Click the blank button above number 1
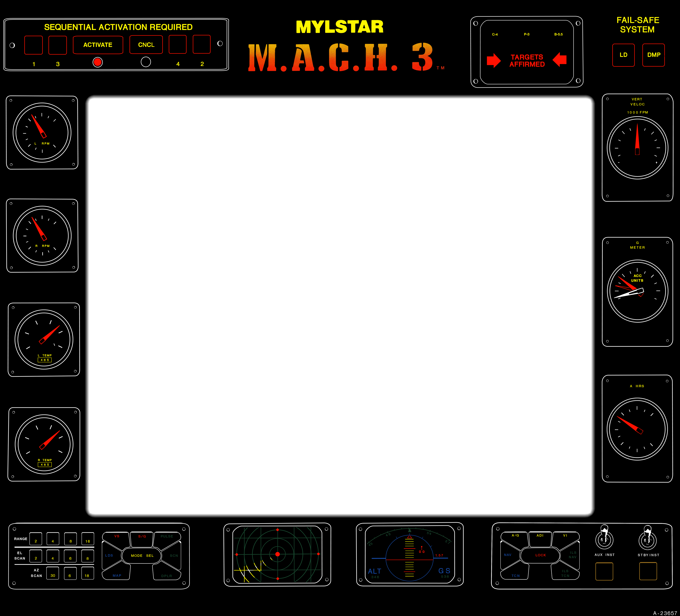Screen dimensions: 680x616 (33, 45)
